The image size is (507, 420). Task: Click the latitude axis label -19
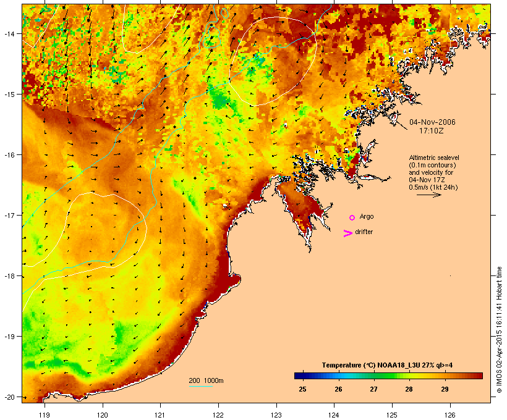tap(9, 337)
